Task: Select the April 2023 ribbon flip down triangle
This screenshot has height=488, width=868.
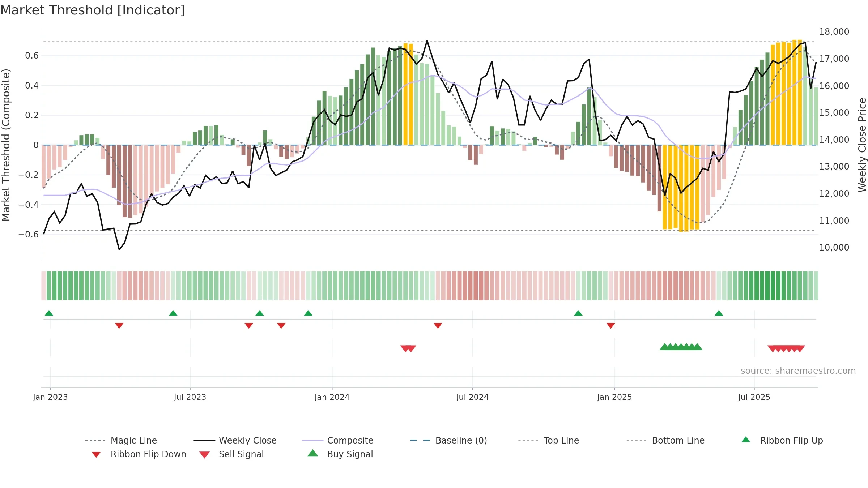Action: click(x=119, y=326)
